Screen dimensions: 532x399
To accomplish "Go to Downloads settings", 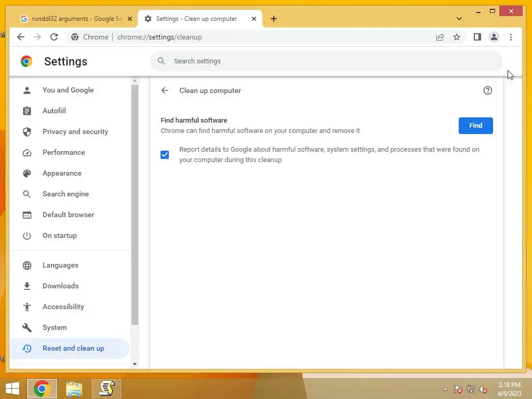I will click(x=70, y=286).
